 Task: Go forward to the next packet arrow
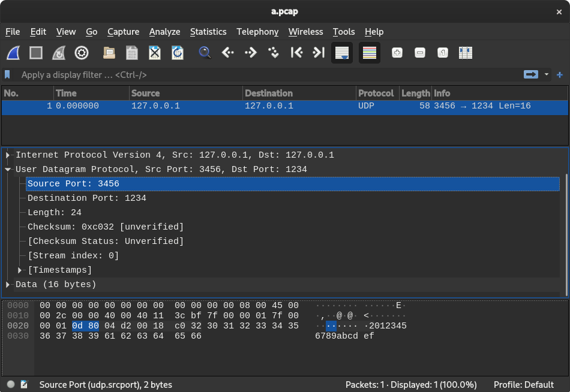[x=250, y=53]
